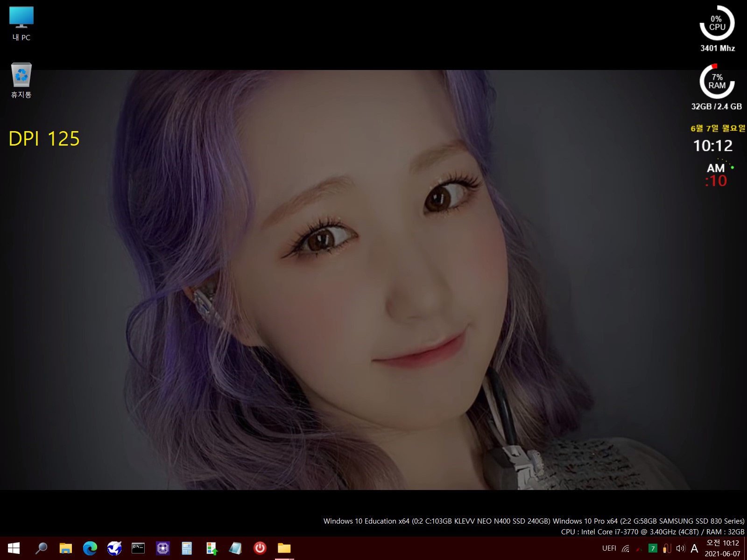Open the Command Prompt taskbar icon

[138, 548]
